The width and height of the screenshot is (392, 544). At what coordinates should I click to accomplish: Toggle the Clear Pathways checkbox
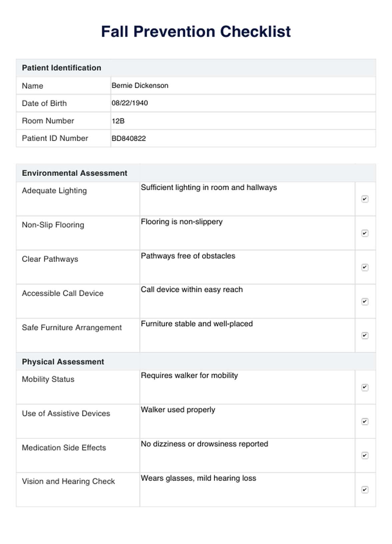point(365,267)
